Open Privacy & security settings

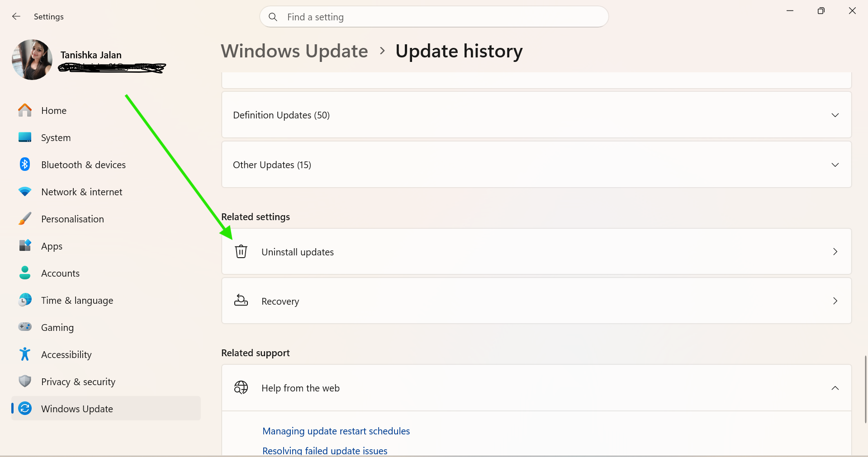tap(106, 382)
